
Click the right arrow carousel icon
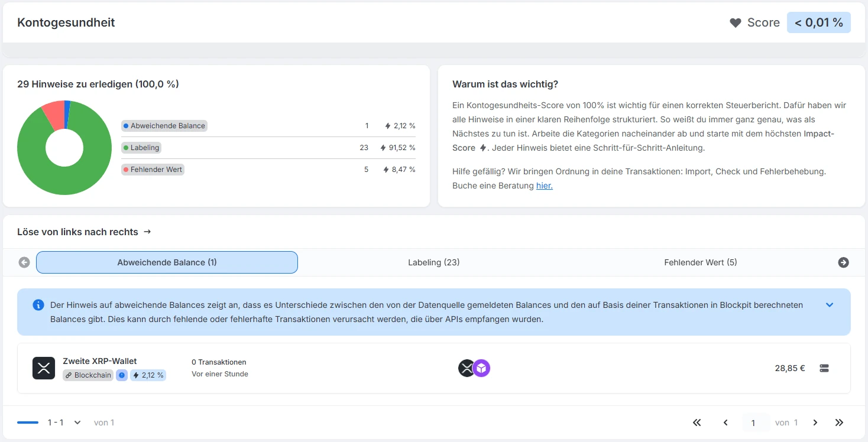click(x=843, y=262)
